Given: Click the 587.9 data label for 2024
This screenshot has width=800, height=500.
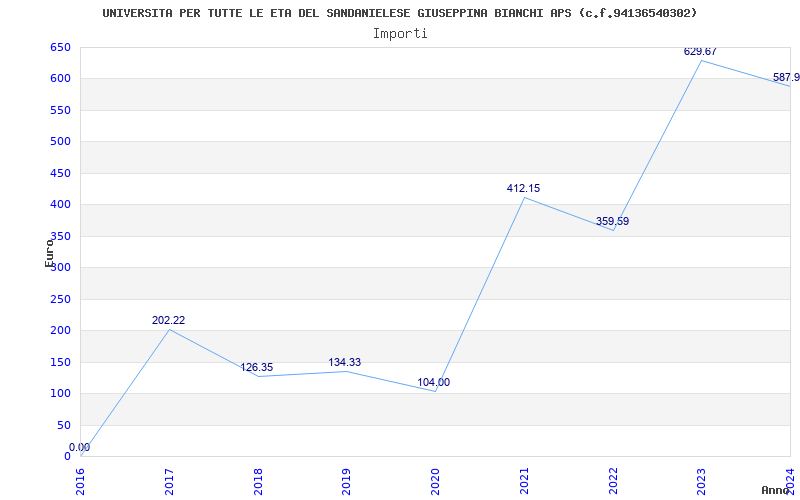Looking at the screenshot, I should (786, 78).
